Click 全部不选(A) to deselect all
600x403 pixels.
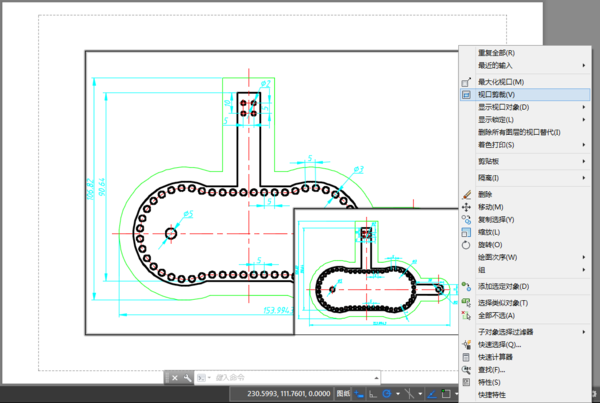click(x=496, y=314)
